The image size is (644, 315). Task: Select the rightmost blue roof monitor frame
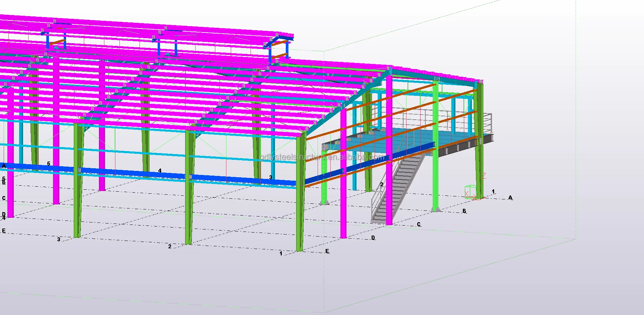278,50
